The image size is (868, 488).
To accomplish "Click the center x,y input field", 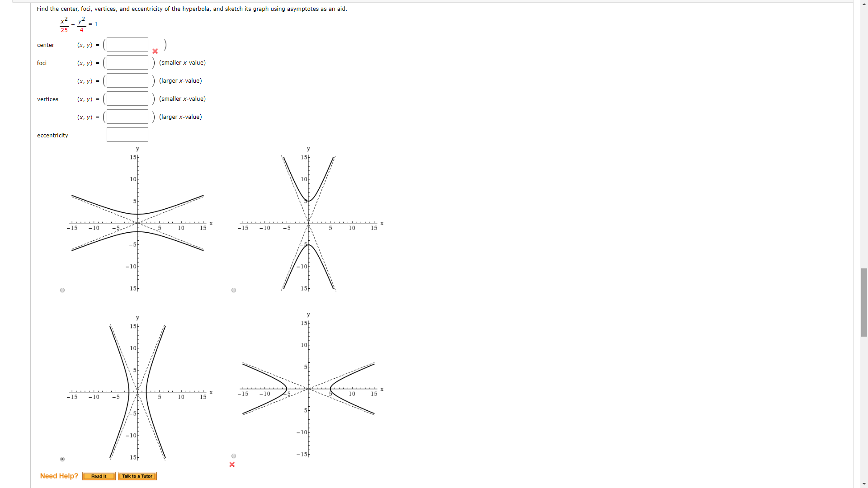I will [x=127, y=44].
